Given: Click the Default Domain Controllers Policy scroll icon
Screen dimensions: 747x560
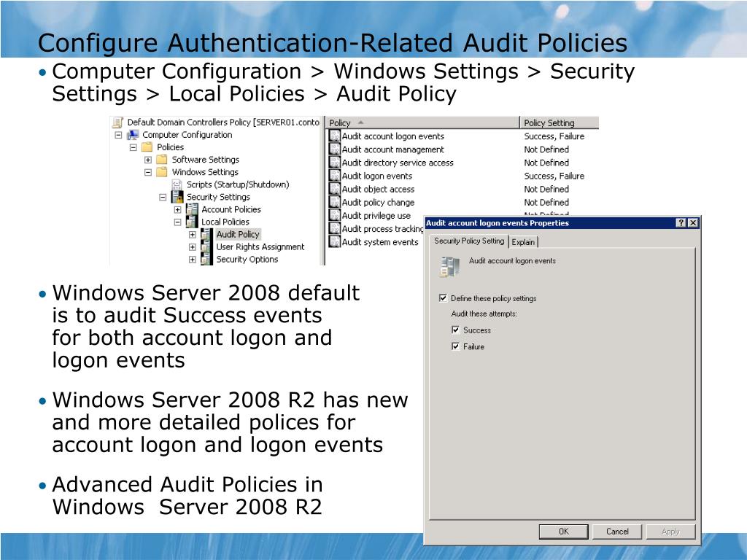Looking at the screenshot, I should (117, 122).
